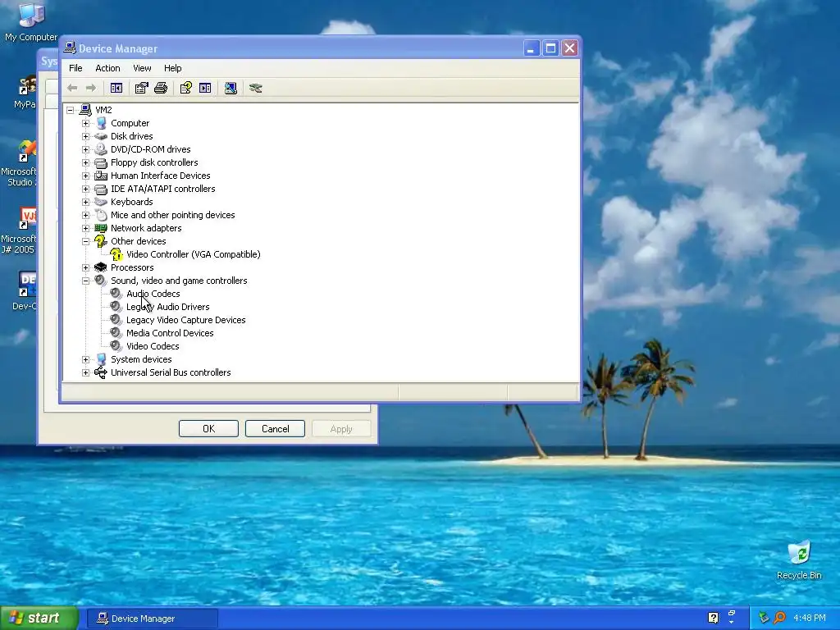Select Video Controller (VGA Compatible) device

tap(194, 254)
